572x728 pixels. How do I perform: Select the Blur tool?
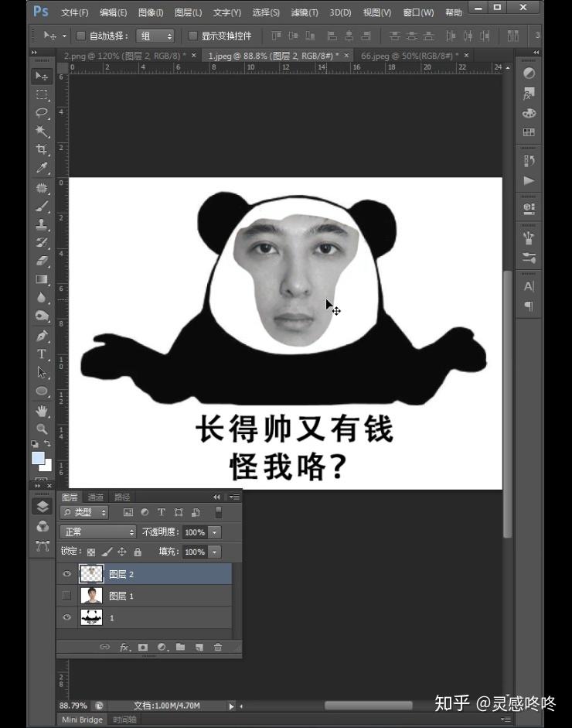(x=42, y=298)
